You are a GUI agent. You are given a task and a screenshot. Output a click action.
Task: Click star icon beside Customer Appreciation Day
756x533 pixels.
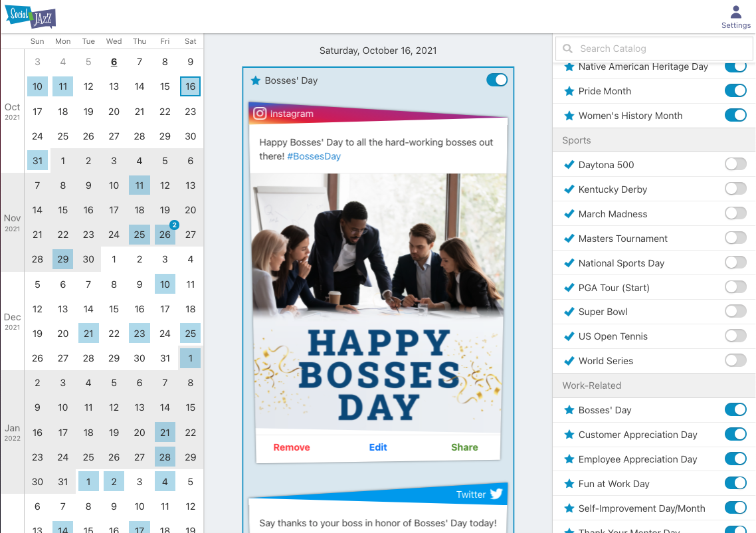[569, 435]
